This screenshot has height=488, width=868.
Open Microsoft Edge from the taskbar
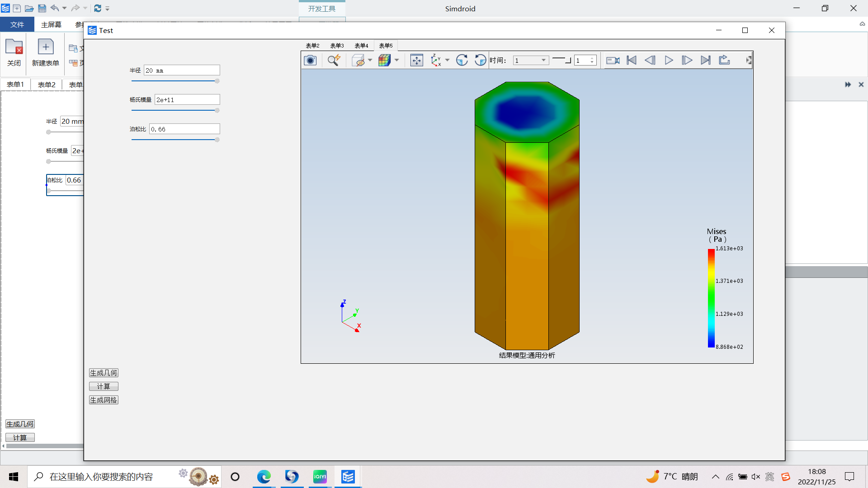pos(264,477)
